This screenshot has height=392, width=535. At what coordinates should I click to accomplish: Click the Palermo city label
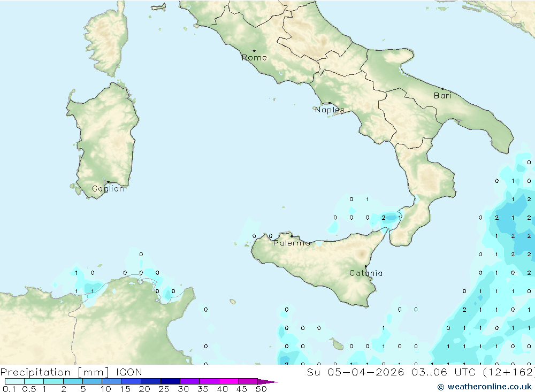(292, 243)
